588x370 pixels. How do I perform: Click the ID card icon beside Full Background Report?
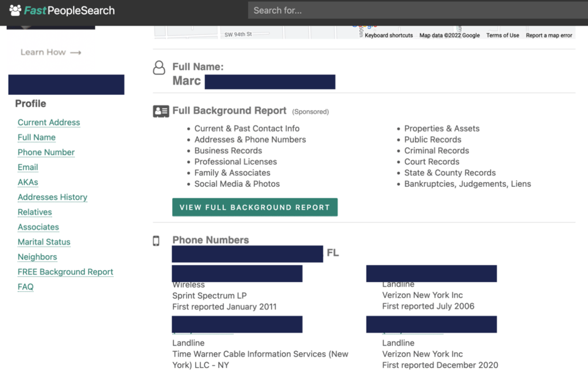161,111
